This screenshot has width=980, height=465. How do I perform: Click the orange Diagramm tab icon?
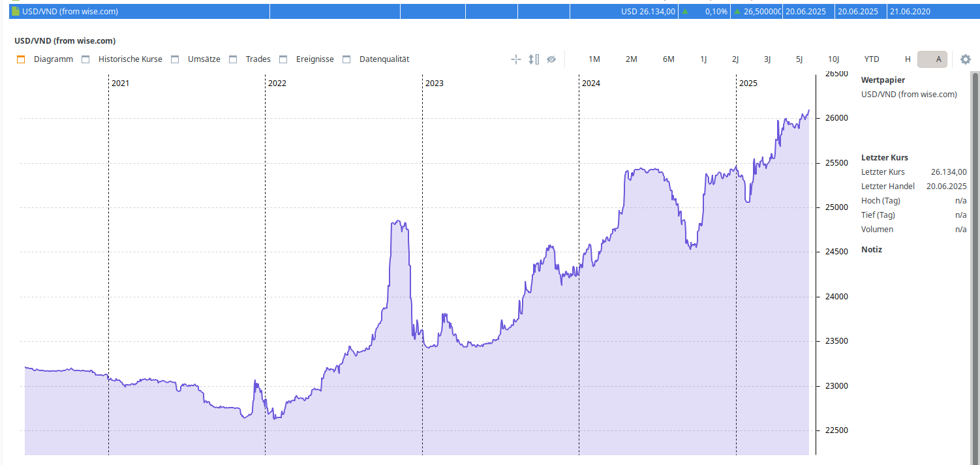coord(21,59)
